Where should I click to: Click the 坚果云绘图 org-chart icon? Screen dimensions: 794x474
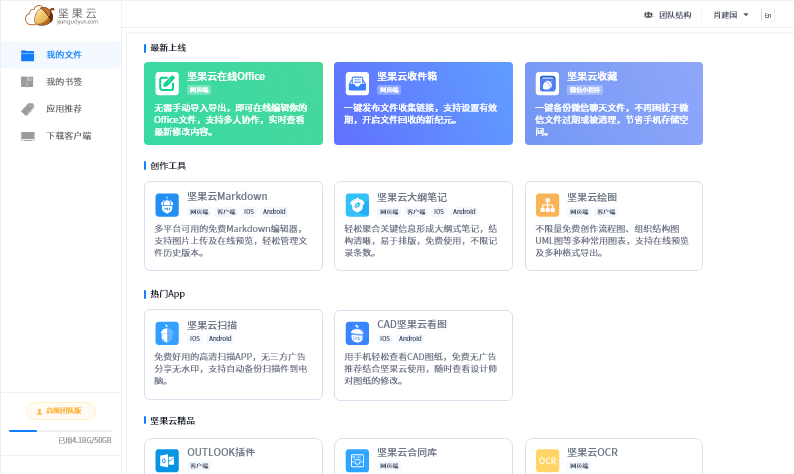pyautogui.click(x=547, y=205)
